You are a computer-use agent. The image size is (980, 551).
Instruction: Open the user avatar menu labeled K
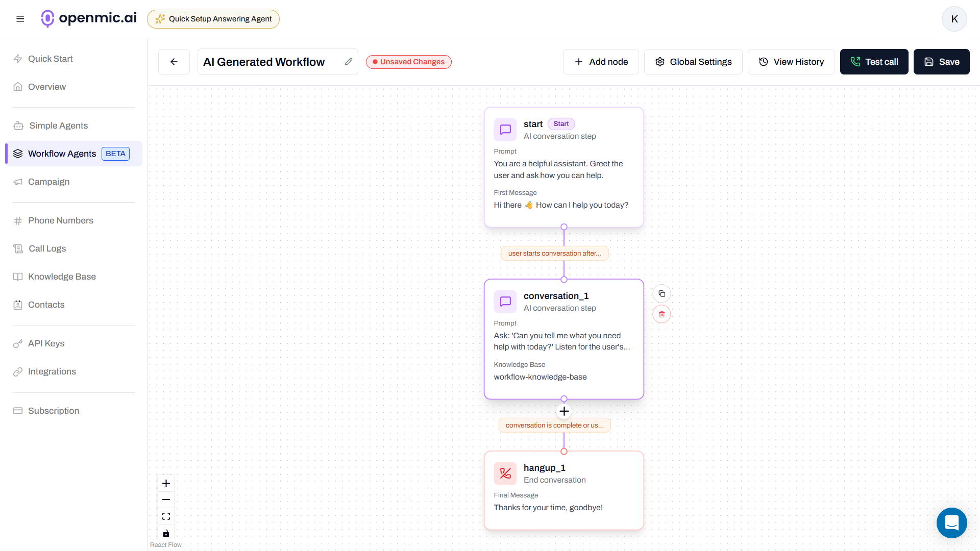954,19
